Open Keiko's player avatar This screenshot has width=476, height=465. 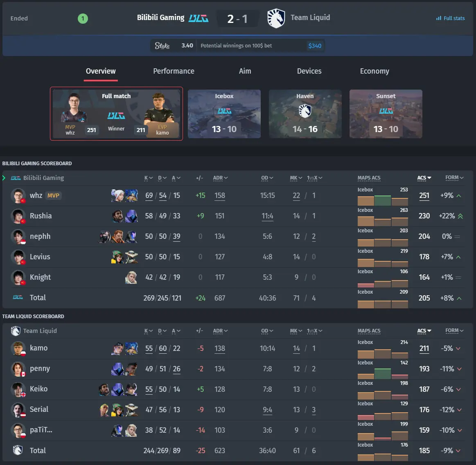18,389
